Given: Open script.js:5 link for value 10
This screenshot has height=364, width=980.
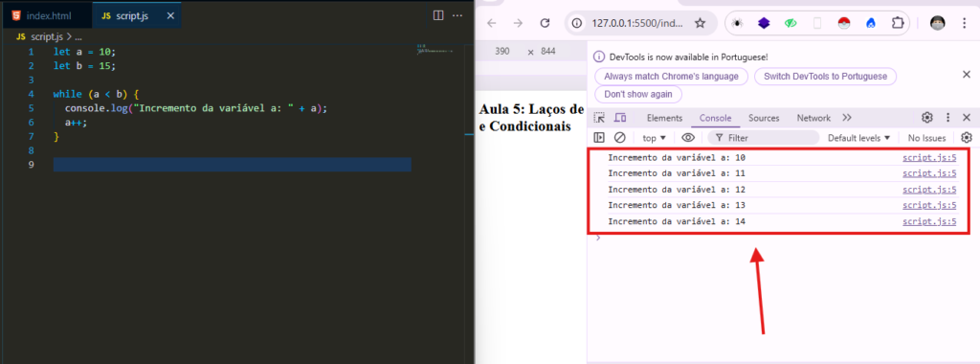Looking at the screenshot, I should (x=929, y=158).
